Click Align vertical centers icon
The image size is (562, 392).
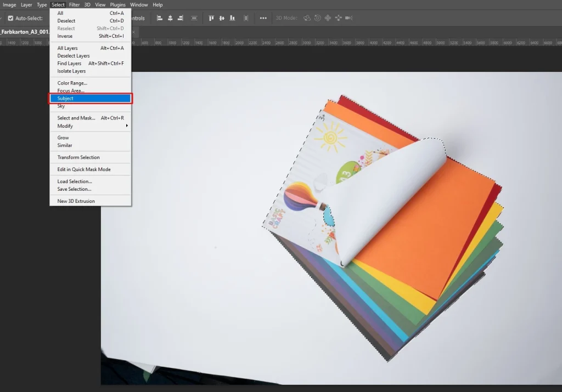222,18
